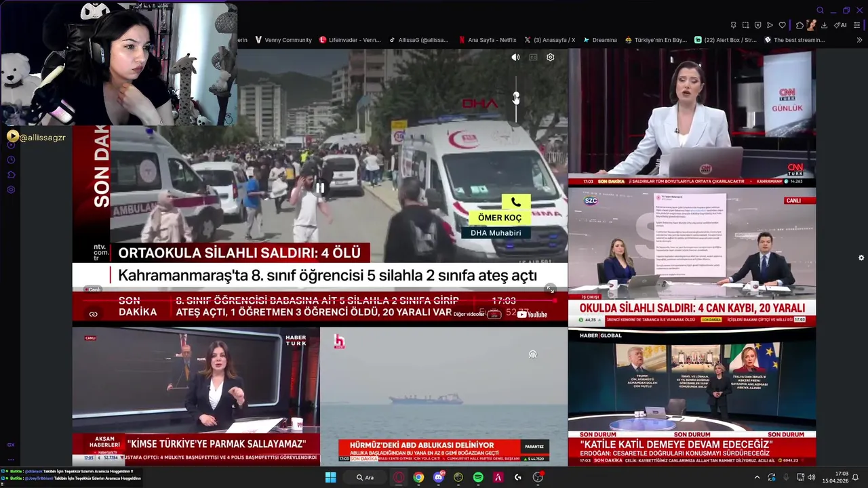Open the NTV video settings gear

coord(551,58)
